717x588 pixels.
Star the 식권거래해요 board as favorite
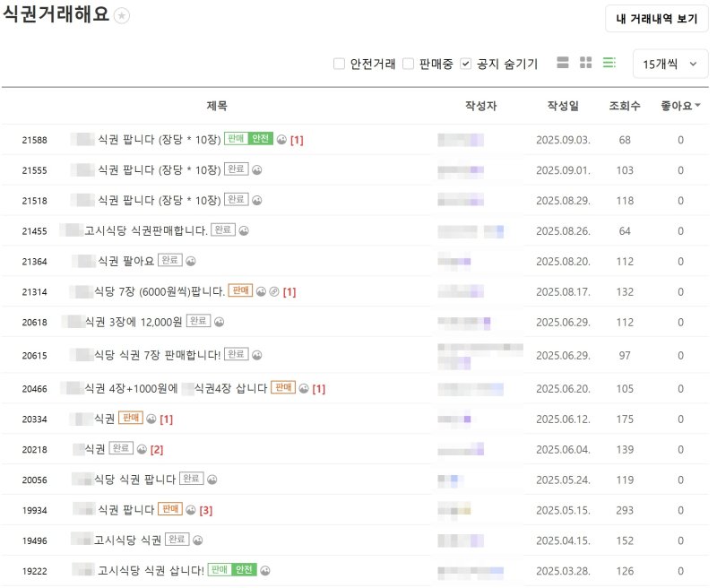click(x=122, y=16)
